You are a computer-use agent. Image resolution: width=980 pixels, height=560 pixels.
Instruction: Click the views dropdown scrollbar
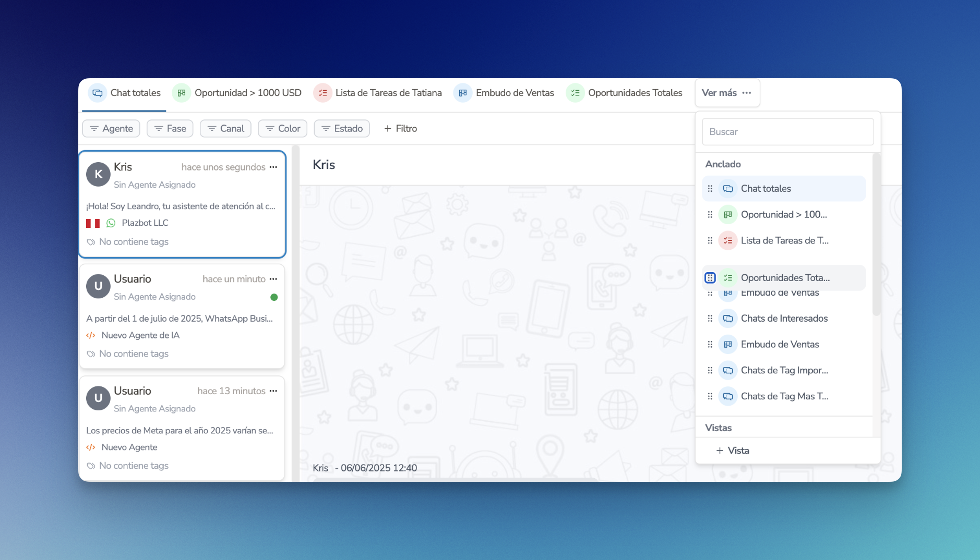point(877,235)
